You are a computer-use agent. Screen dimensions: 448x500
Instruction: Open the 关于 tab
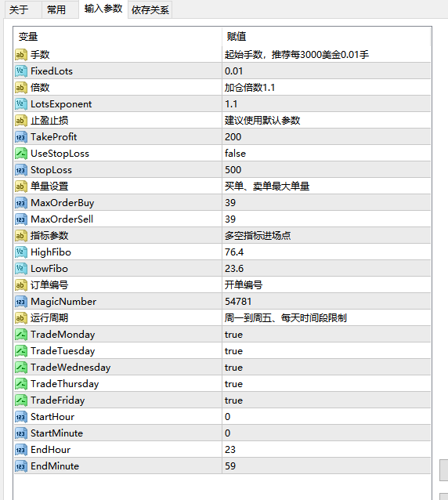(23, 10)
